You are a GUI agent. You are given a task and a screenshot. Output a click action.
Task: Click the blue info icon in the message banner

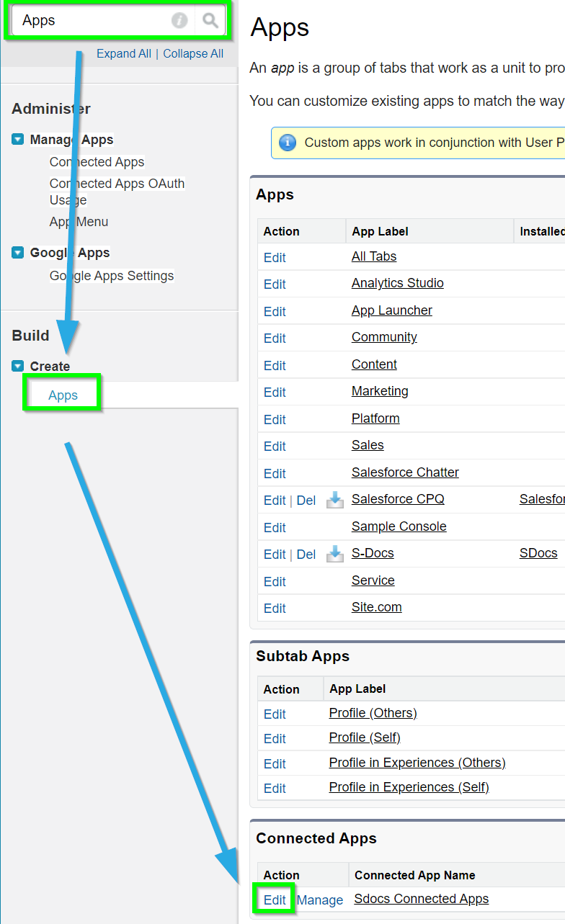click(x=288, y=143)
